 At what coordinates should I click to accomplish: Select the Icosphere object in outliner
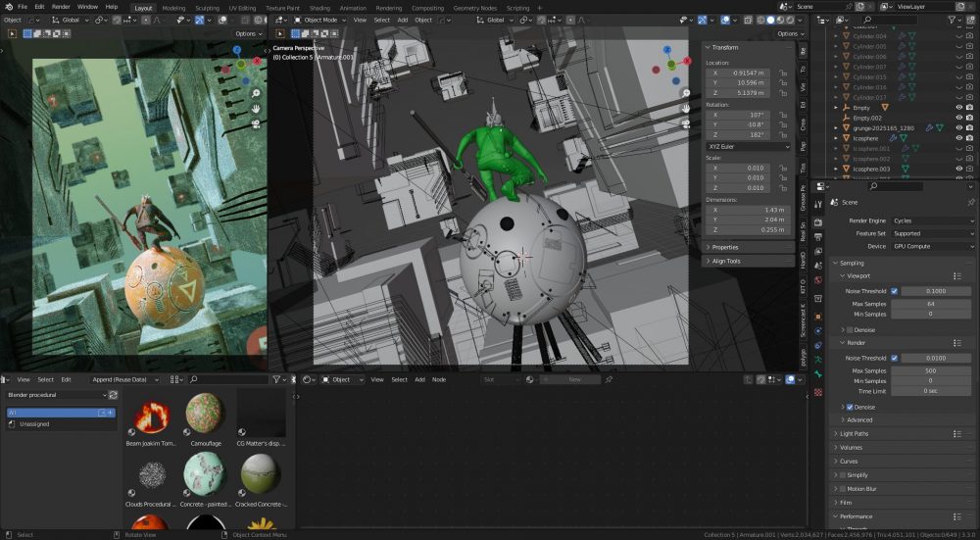[x=865, y=138]
